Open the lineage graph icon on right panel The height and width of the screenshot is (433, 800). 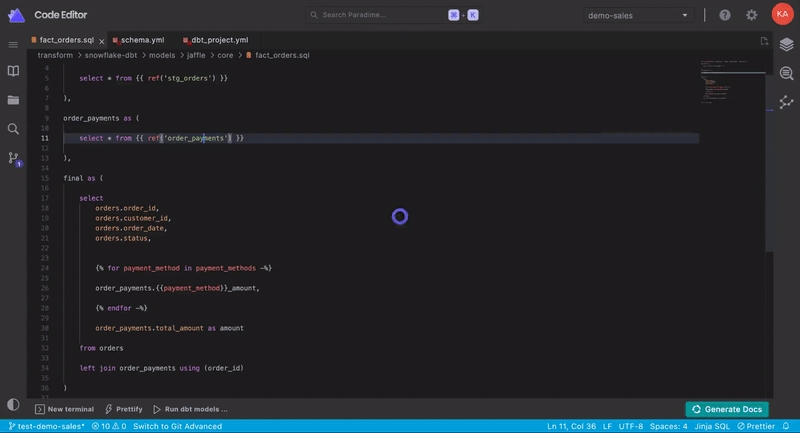coord(786,101)
